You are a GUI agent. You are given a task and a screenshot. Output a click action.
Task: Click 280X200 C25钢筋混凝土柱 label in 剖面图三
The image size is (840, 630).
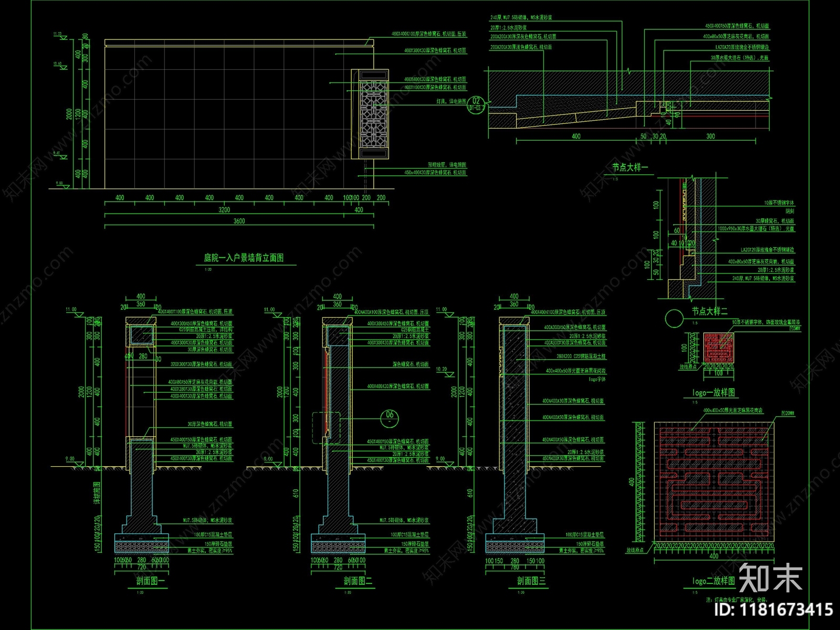[x=581, y=356]
